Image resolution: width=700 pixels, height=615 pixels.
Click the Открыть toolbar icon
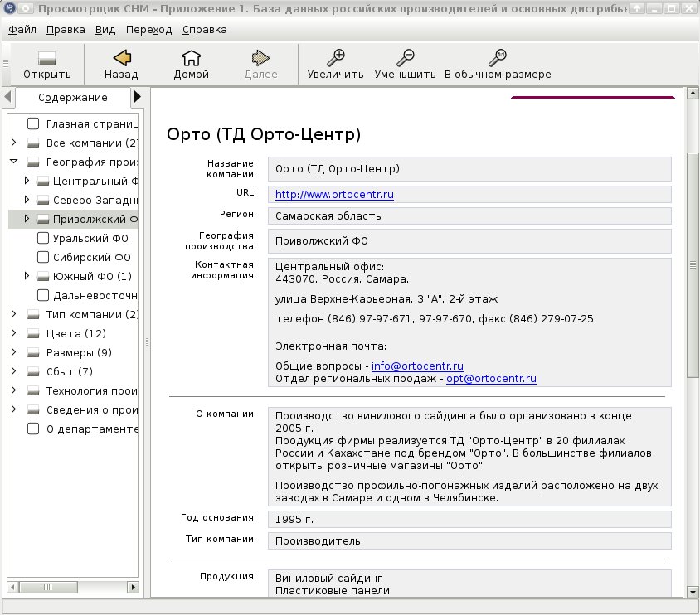(x=47, y=58)
